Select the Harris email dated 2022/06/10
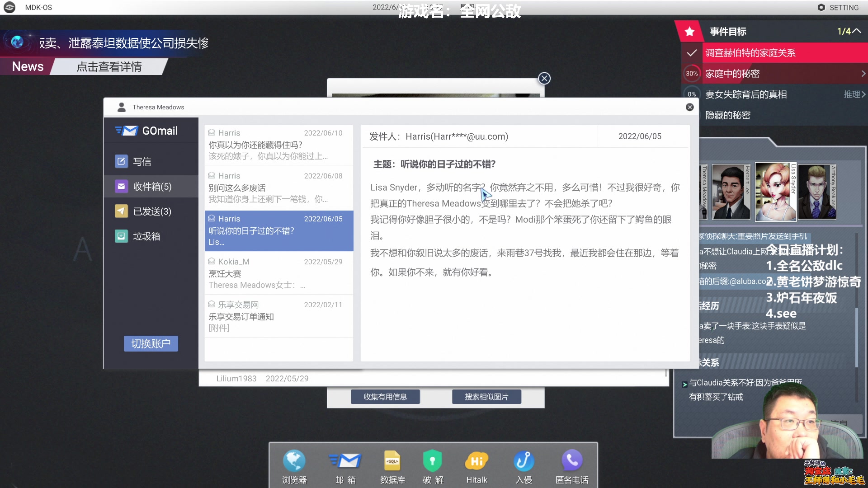The height and width of the screenshot is (488, 868). point(278,145)
